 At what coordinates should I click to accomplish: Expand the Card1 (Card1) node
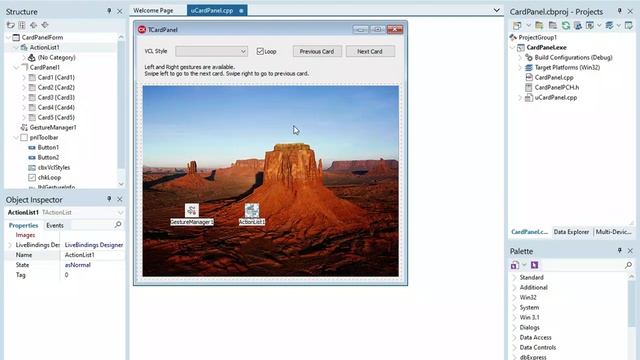coord(24,78)
